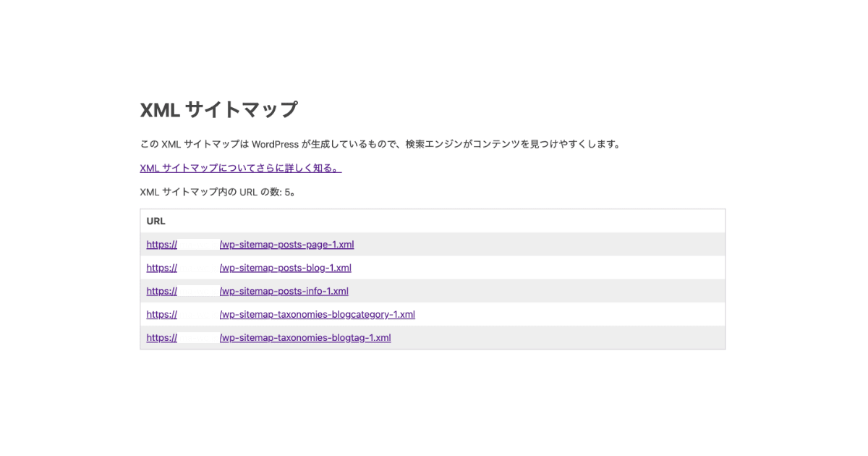
Task: Open the blogcategory taxonomy sitemap link
Action: (317, 314)
